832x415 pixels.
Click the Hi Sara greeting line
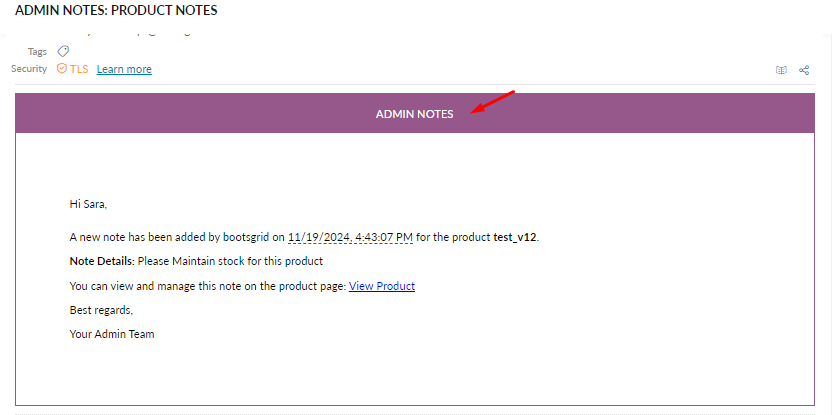pos(88,204)
